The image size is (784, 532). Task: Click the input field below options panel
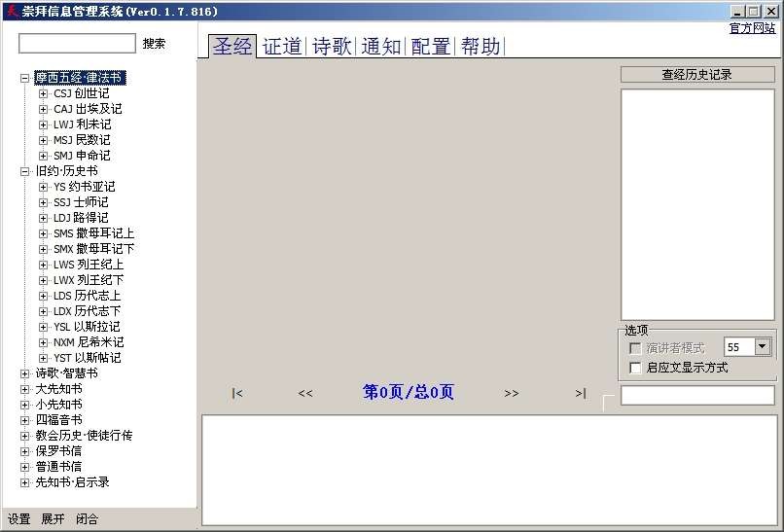(697, 395)
